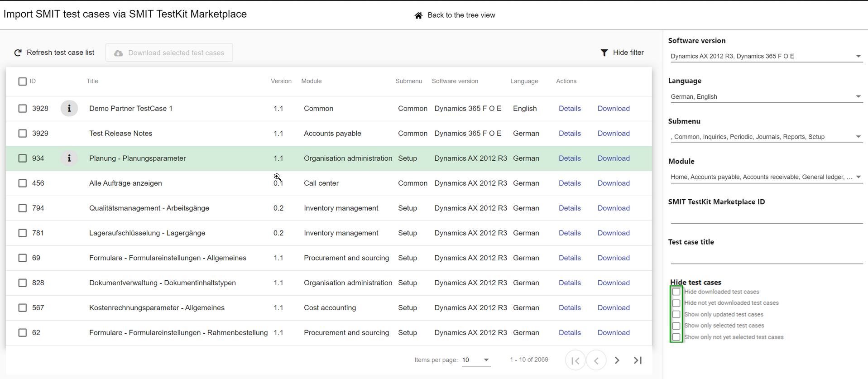Viewport: 868px width, 379px height.
Task: Enable Hide downloaded test cases checkbox
Action: tap(676, 292)
